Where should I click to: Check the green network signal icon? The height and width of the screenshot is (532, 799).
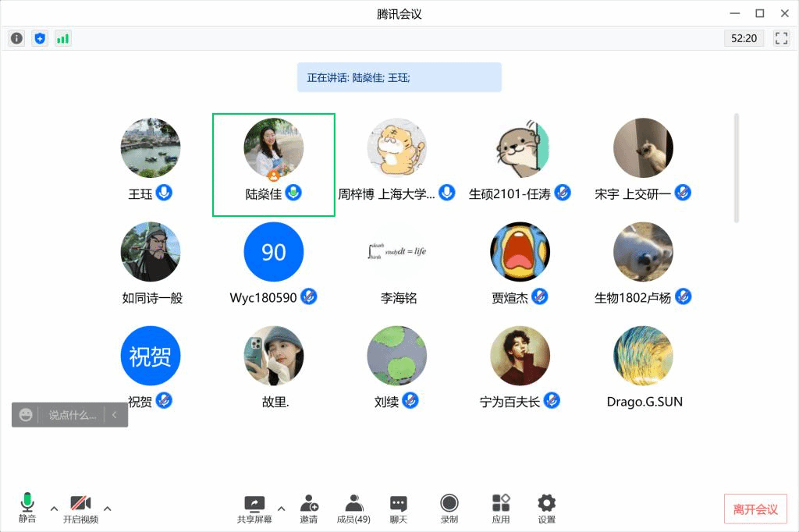point(63,38)
